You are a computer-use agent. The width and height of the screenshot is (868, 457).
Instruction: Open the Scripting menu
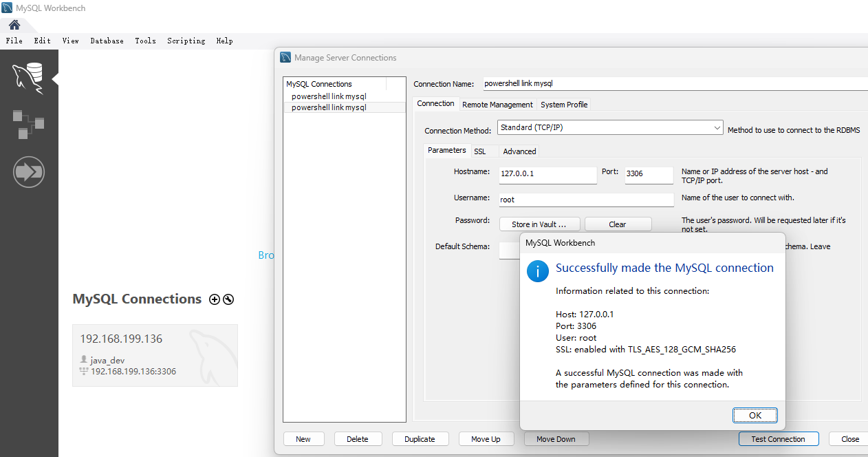point(186,41)
